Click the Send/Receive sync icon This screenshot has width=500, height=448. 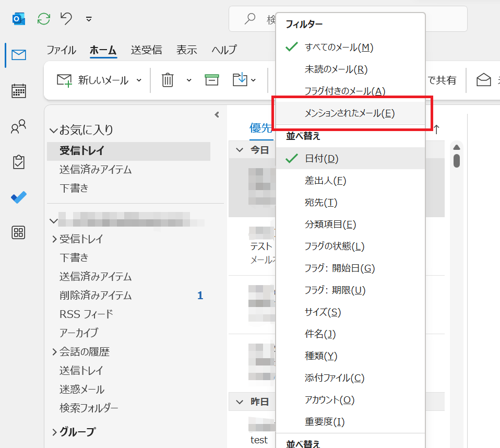coord(44,19)
